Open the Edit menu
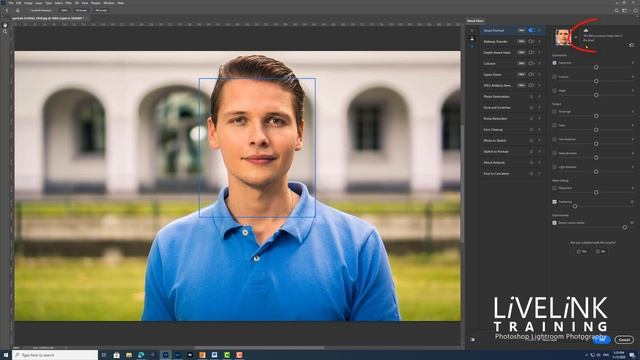640x360 pixels. click(19, 3)
